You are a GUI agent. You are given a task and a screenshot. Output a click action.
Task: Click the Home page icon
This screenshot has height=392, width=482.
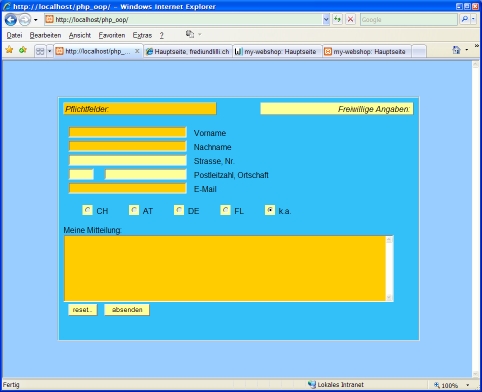point(456,50)
